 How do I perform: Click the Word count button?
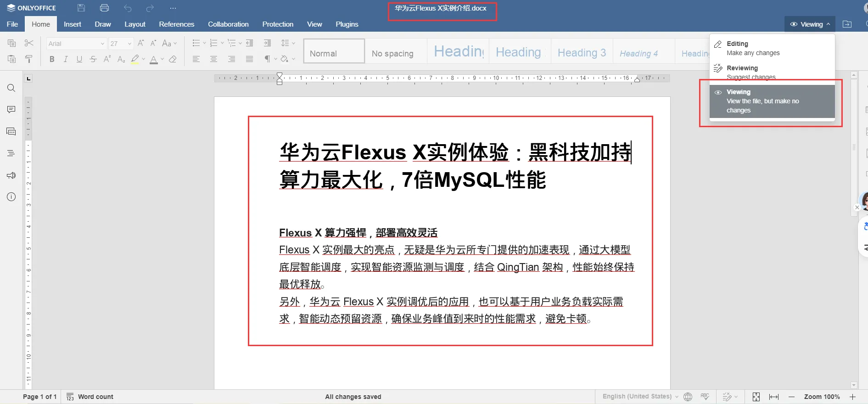90,397
